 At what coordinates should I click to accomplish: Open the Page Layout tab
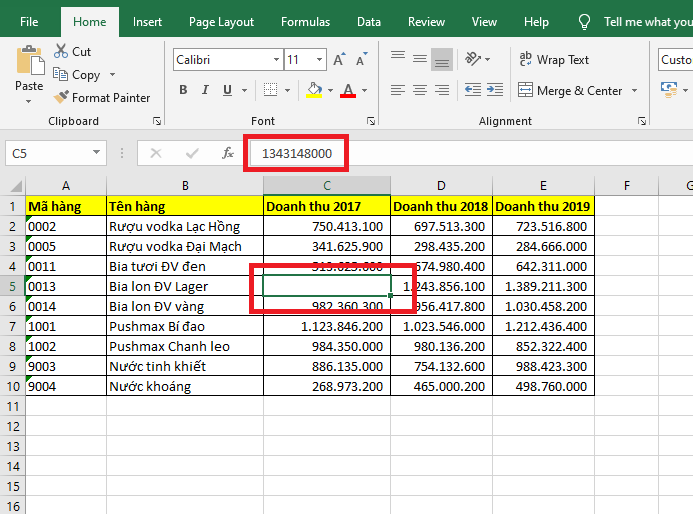coord(221,22)
